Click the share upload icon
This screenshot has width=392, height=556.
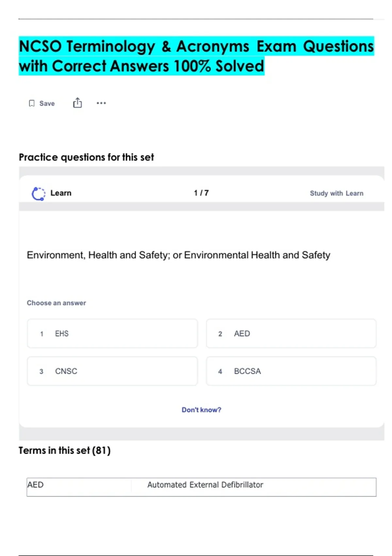[x=77, y=103]
